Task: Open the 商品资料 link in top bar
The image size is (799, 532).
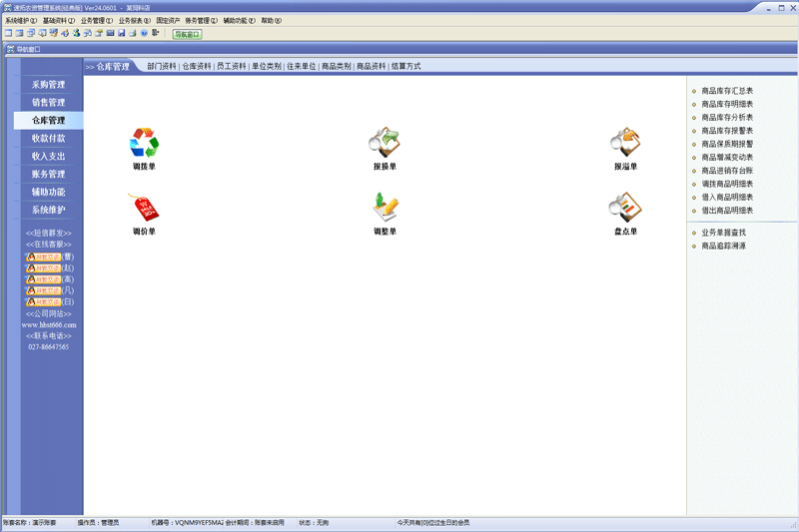Action: [x=371, y=66]
